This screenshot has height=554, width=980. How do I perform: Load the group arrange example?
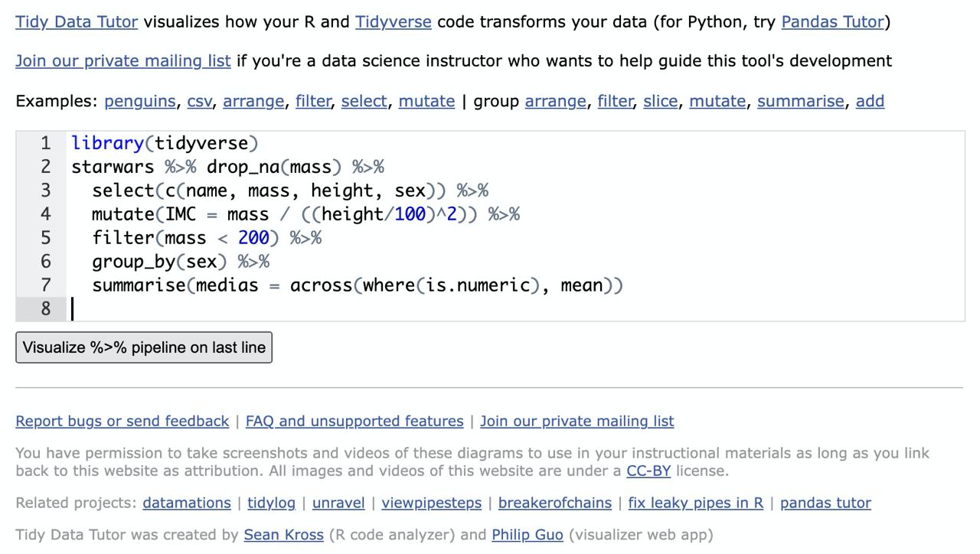[555, 101]
